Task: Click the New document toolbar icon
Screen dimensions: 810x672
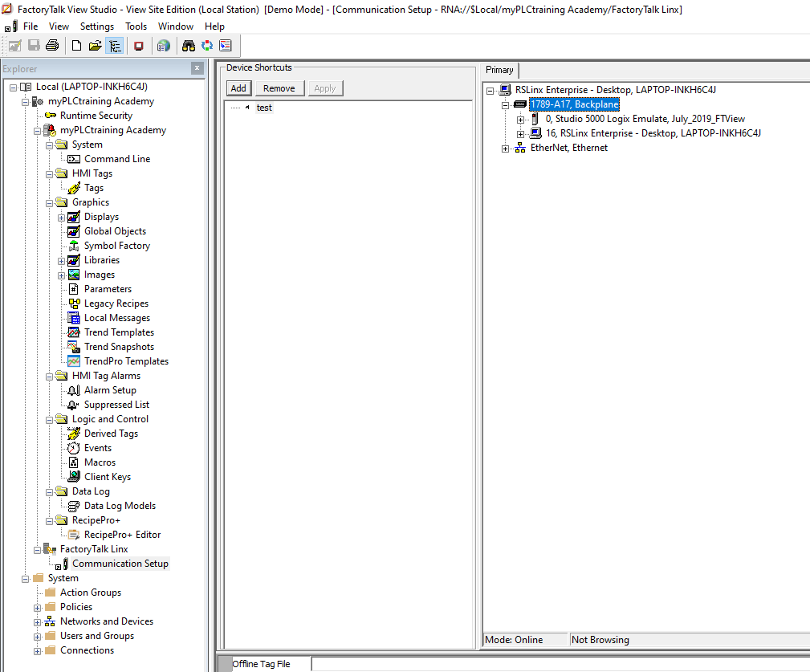Action: click(x=76, y=46)
